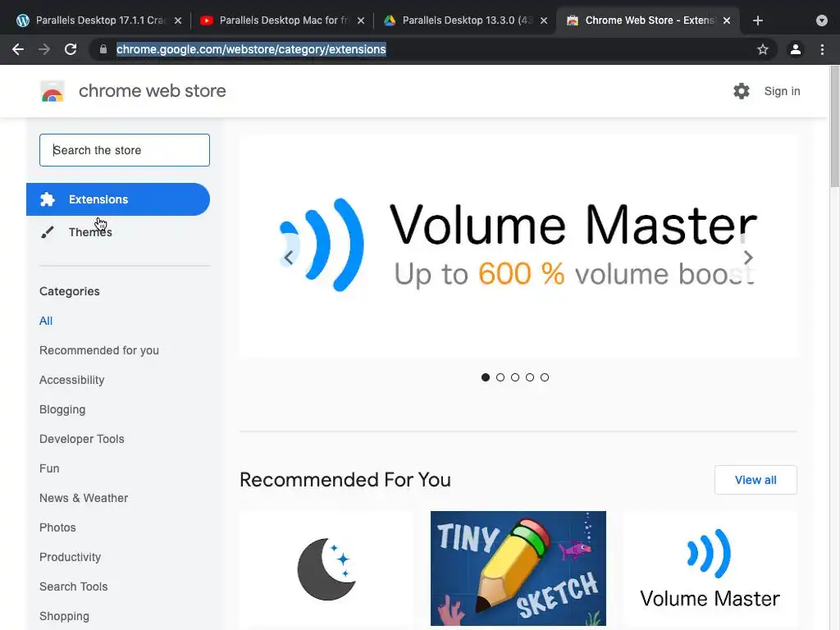Open the moon icon extension card
The width and height of the screenshot is (840, 630).
tap(326, 569)
